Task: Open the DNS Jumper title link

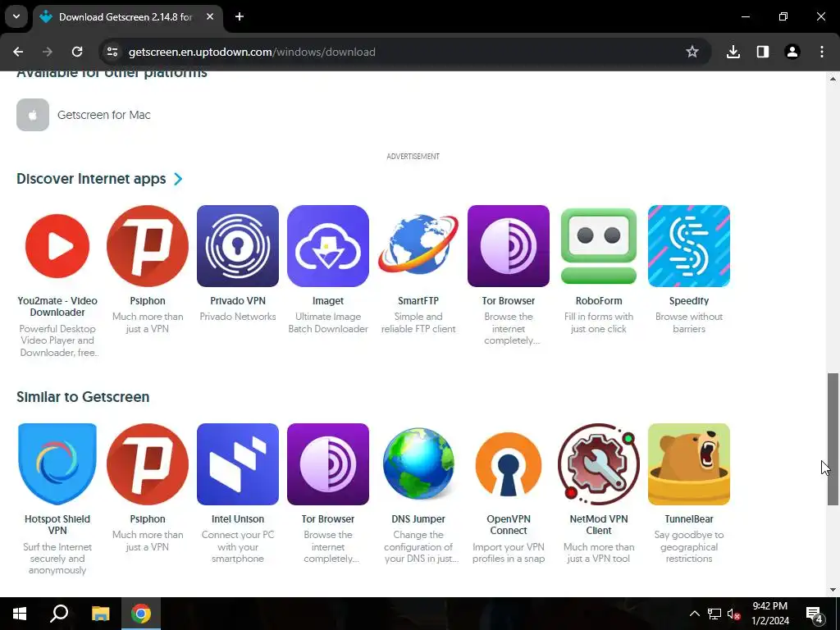Action: click(418, 519)
